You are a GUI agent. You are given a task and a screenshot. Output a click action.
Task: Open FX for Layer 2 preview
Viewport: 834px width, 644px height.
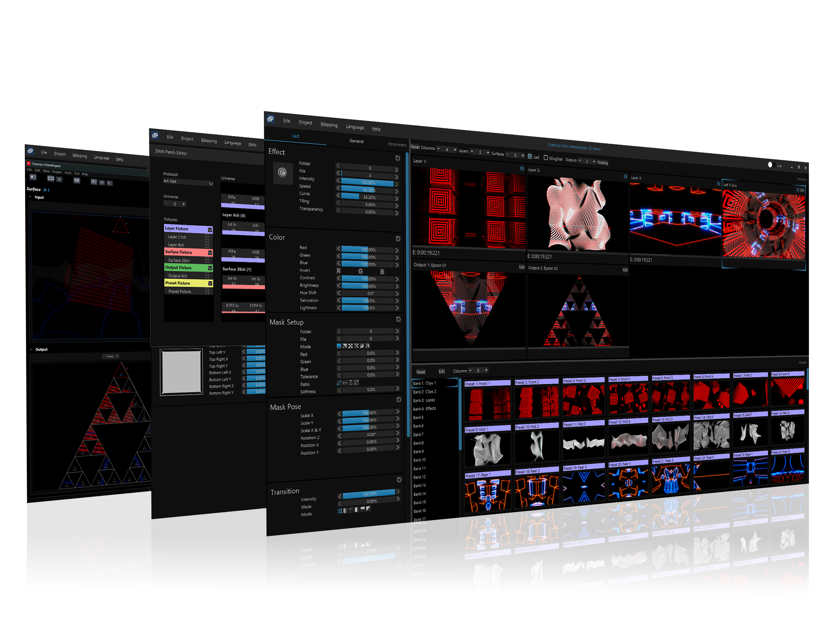tap(625, 176)
